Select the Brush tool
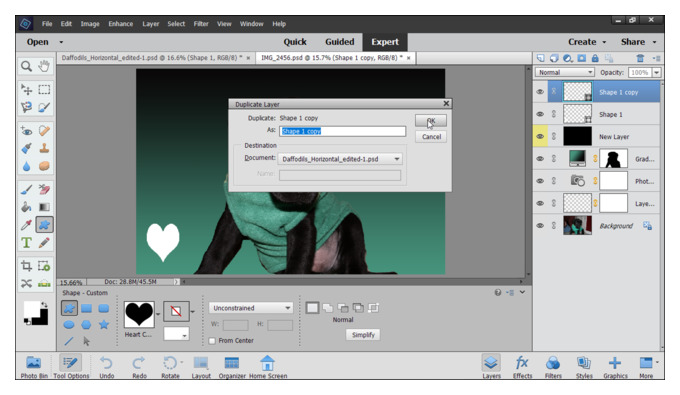Image resolution: width=680 pixels, height=395 pixels. [26, 189]
